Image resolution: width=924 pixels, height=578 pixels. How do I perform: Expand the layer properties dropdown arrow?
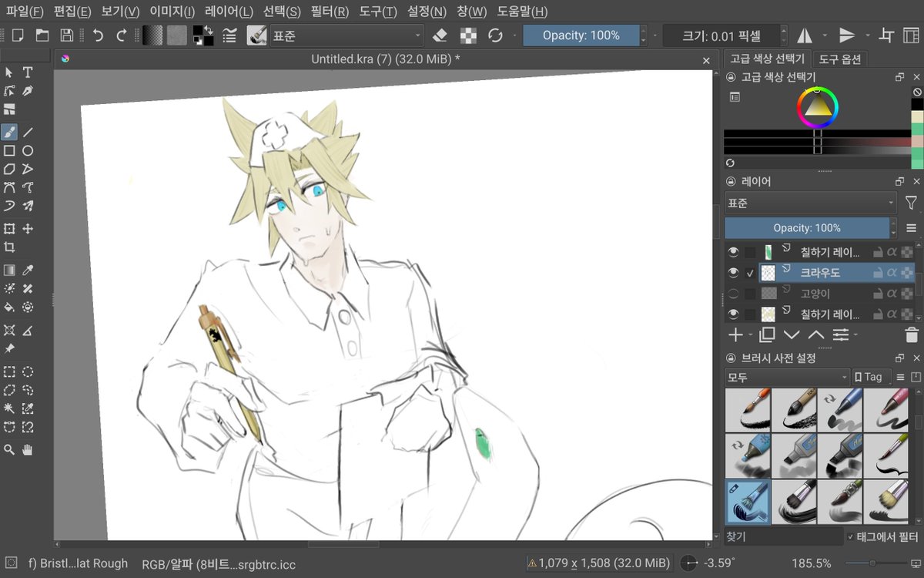855,334
